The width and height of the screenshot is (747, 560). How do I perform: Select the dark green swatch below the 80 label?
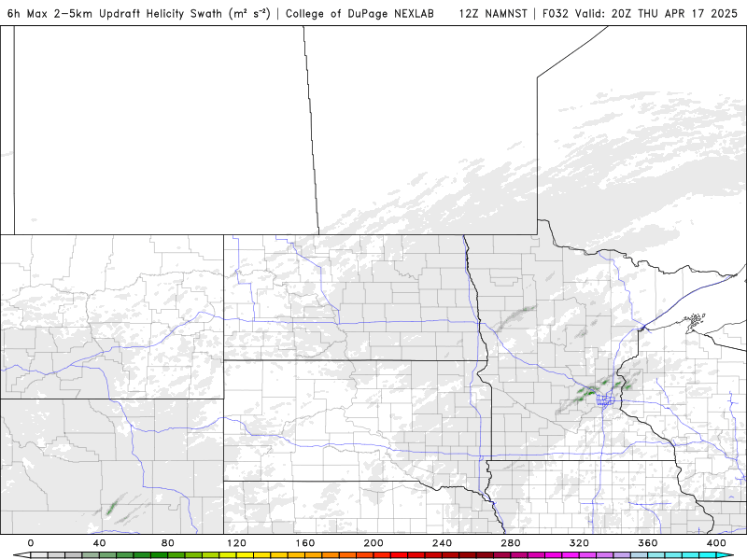tap(159, 555)
